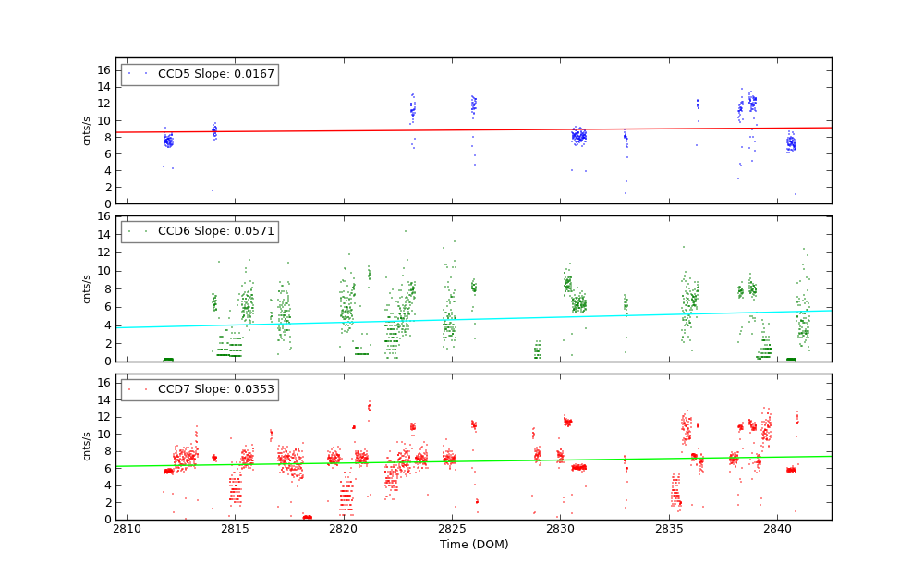The image size is (924, 577).
Task: Click the blue marker in the CCD5 legend
Action: point(129,74)
